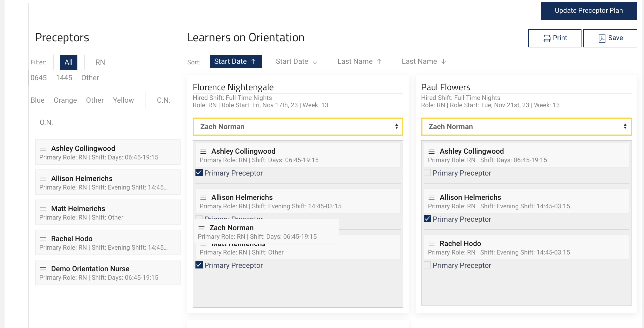The width and height of the screenshot is (644, 328).
Task: Grab drag handle for Ashley Collingwood in Preceptors list
Action: click(43, 149)
